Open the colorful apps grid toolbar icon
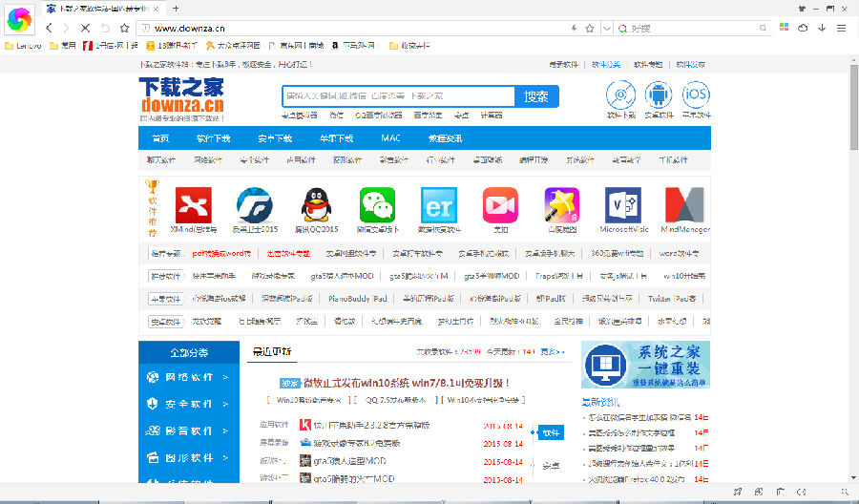This screenshot has height=504, width=859. [784, 28]
